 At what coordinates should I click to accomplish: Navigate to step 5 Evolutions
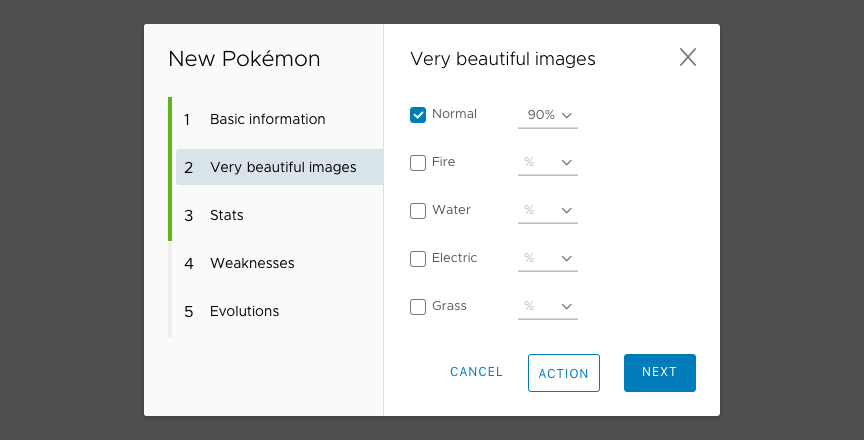(x=279, y=311)
